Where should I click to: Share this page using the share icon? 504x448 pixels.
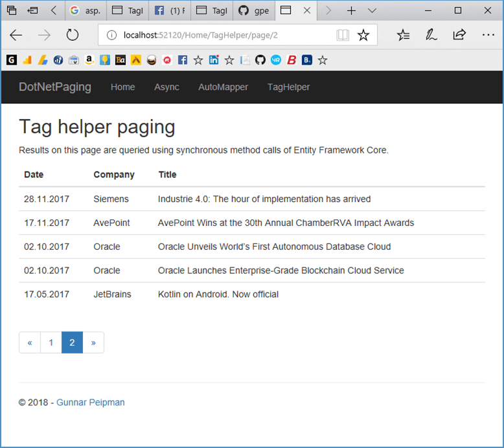[459, 35]
